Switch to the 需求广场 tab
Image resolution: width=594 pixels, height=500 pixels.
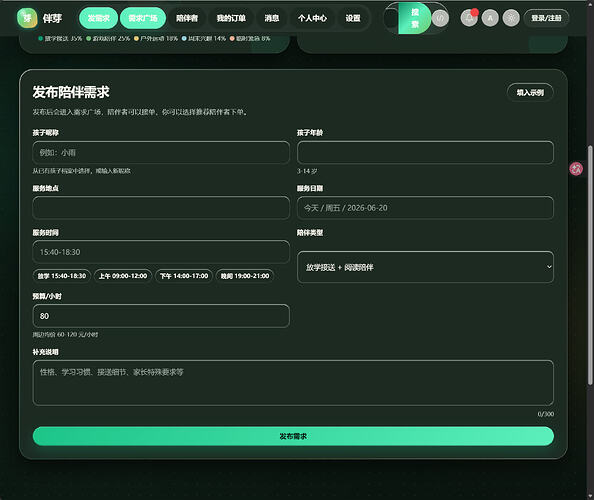tap(143, 18)
